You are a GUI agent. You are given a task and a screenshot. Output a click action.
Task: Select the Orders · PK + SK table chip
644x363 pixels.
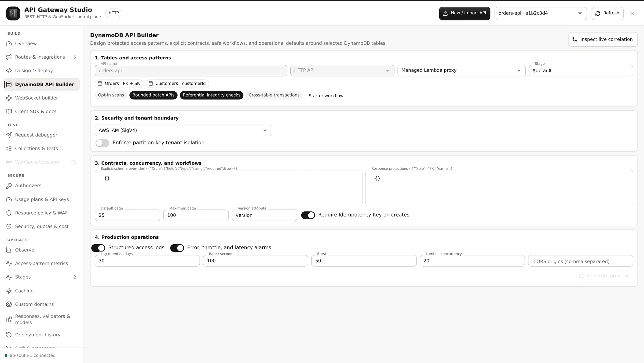[x=119, y=84]
